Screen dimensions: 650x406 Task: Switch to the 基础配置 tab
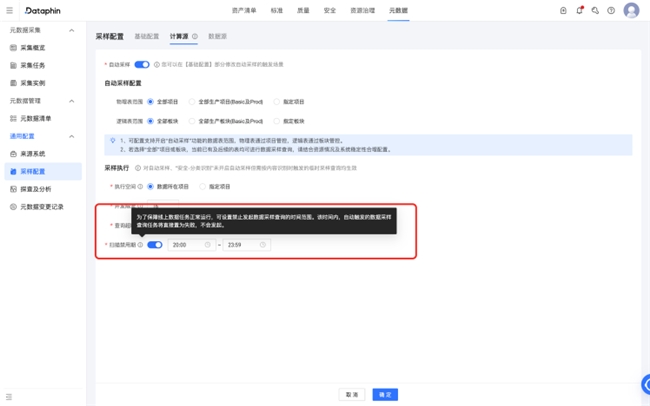click(146, 36)
